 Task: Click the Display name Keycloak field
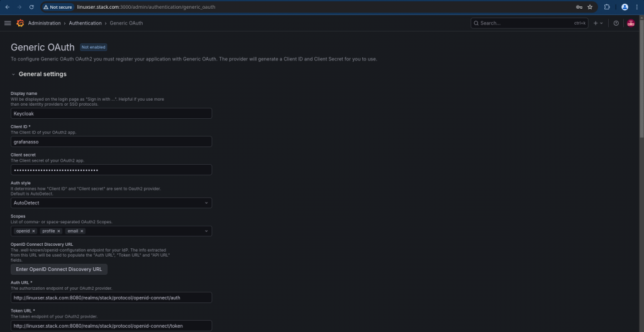tap(111, 113)
